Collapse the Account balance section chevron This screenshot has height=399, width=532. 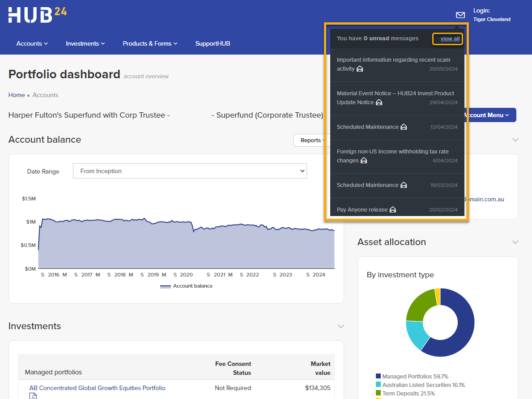[x=515, y=140]
